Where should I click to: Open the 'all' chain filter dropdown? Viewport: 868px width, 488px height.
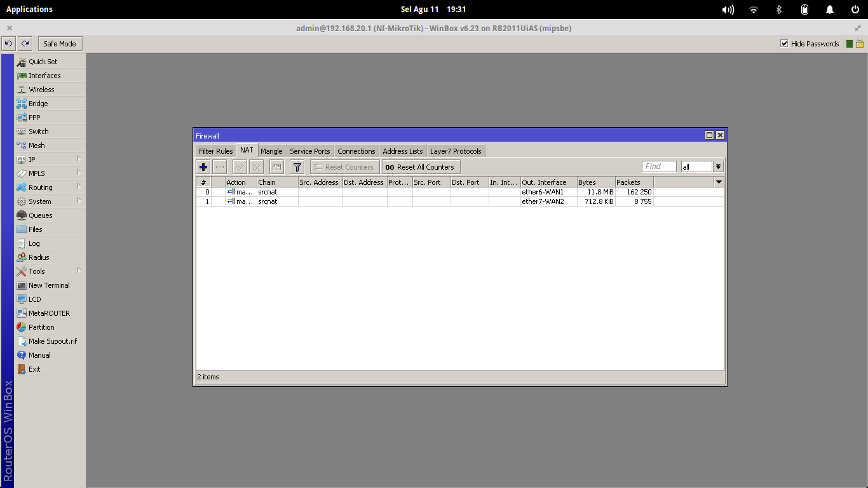(x=718, y=166)
